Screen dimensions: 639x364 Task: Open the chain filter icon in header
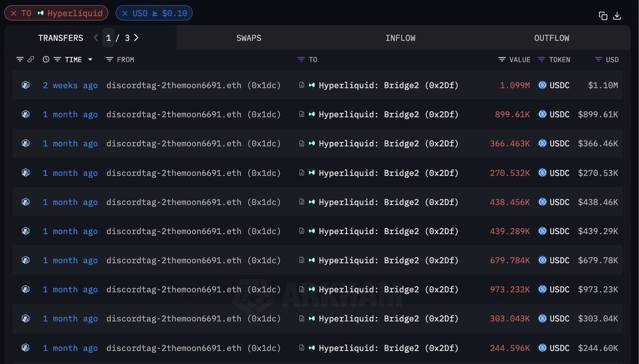[20, 60]
